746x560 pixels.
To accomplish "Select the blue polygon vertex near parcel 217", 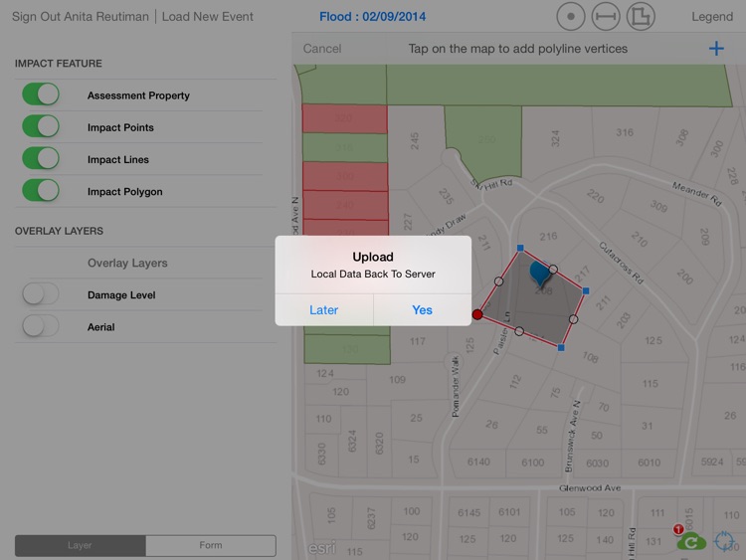I will pyautogui.click(x=586, y=290).
